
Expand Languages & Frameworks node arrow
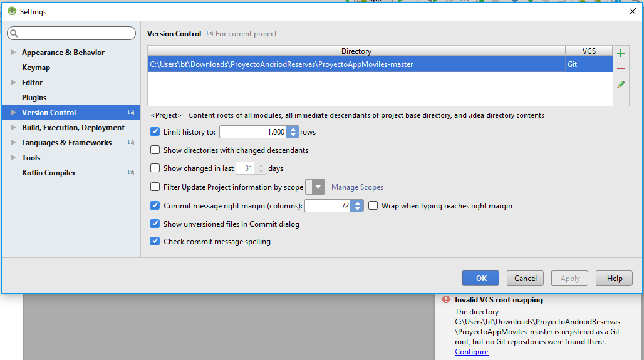coord(13,143)
